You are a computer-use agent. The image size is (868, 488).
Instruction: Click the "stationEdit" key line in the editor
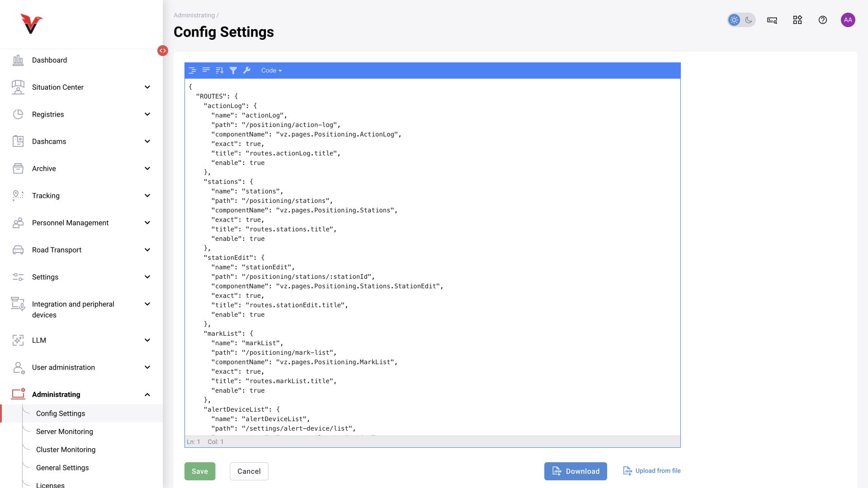(234, 258)
